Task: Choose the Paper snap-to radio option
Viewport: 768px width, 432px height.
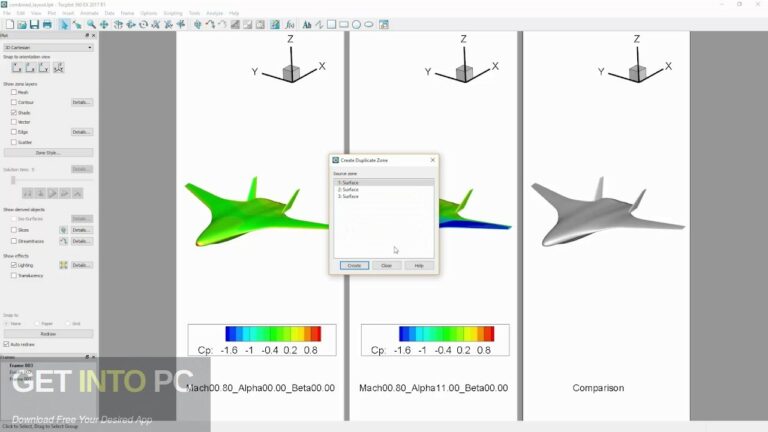Action: pos(37,324)
